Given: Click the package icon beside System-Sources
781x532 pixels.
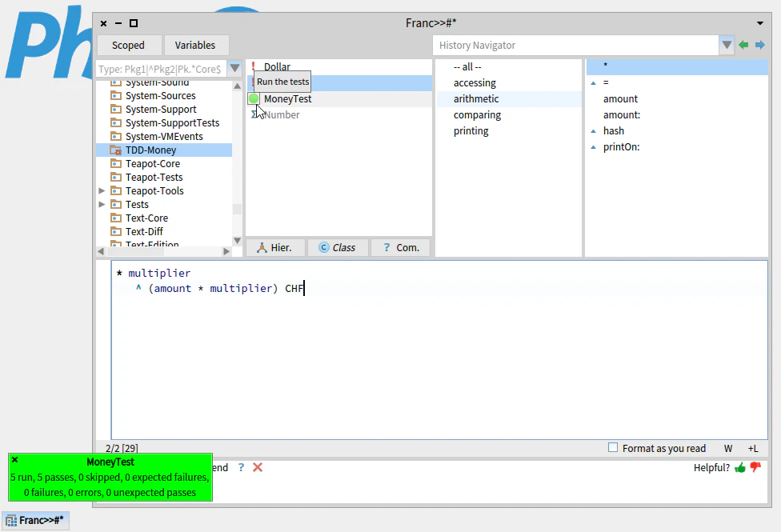Looking at the screenshot, I should (x=115, y=96).
